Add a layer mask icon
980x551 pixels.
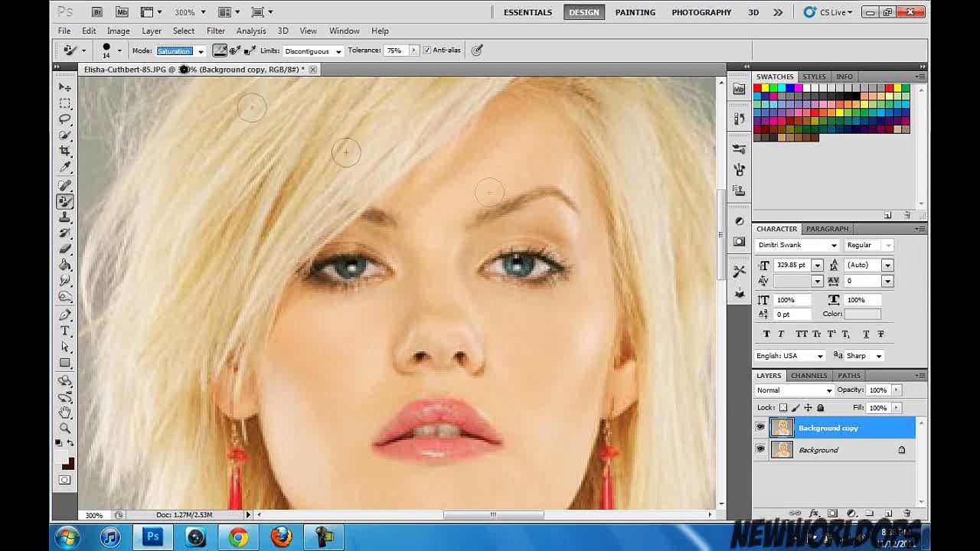pos(832,513)
